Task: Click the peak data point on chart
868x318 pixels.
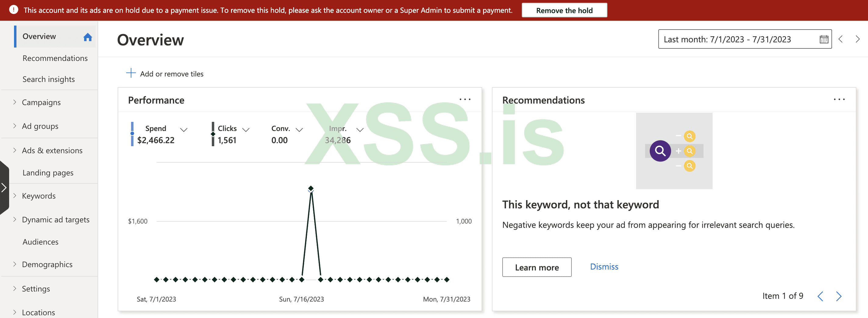Action: 311,188
